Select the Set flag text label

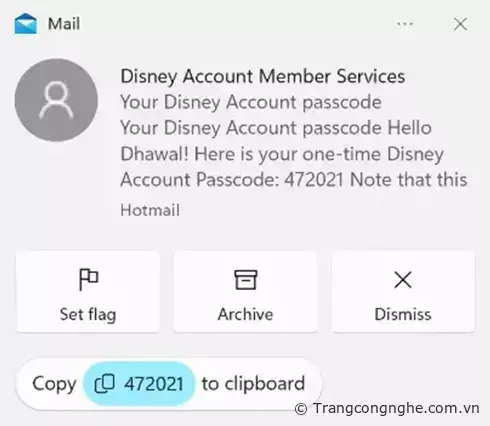pyautogui.click(x=88, y=314)
